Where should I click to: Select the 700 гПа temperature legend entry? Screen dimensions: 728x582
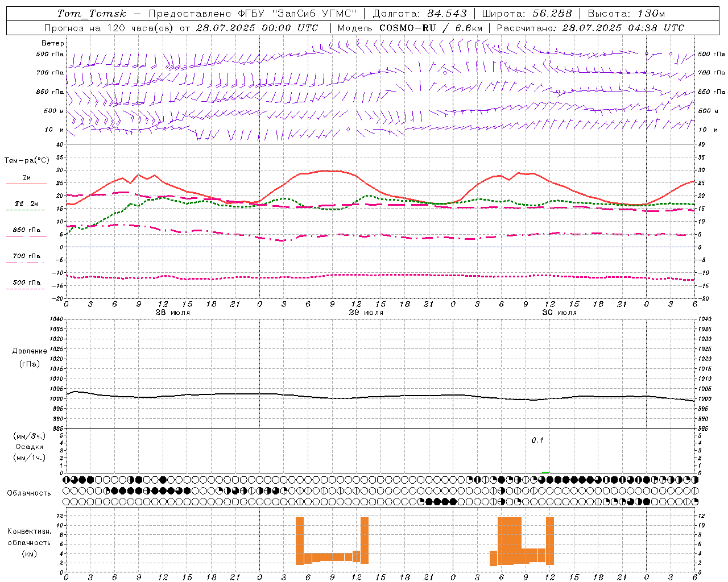pyautogui.click(x=27, y=256)
